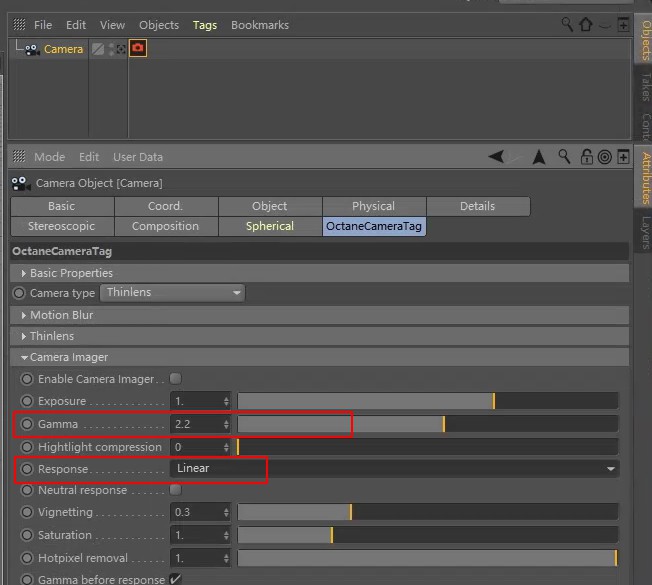This screenshot has width=652, height=585.
Task: Open the File menu in Object Manager
Action: 43,25
